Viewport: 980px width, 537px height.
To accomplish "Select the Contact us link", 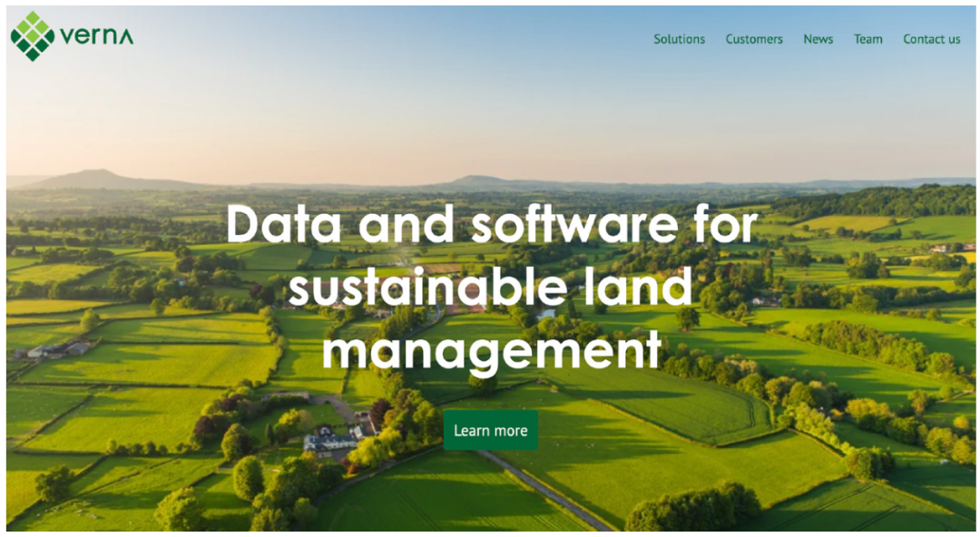I will point(931,39).
